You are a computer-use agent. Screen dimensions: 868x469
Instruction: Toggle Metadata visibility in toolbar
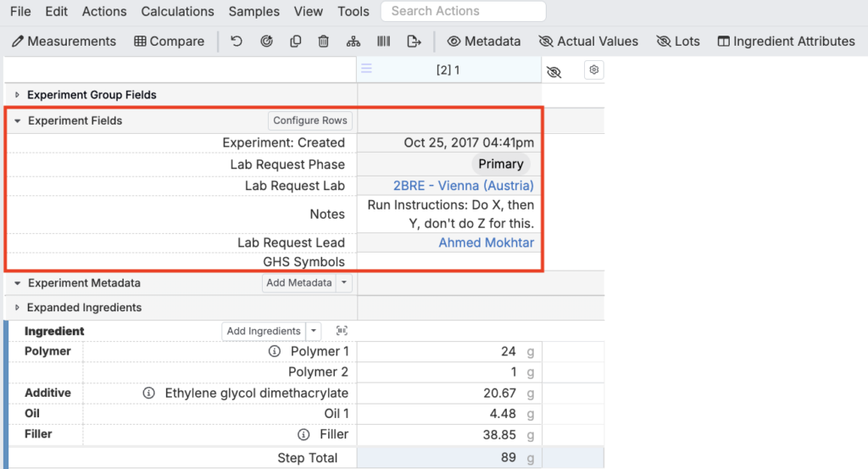pos(484,42)
